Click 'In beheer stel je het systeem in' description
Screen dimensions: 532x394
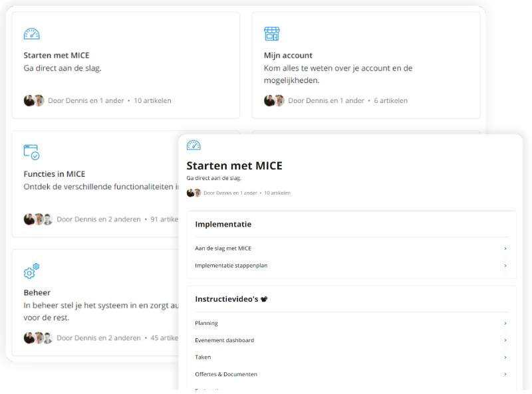(101, 311)
